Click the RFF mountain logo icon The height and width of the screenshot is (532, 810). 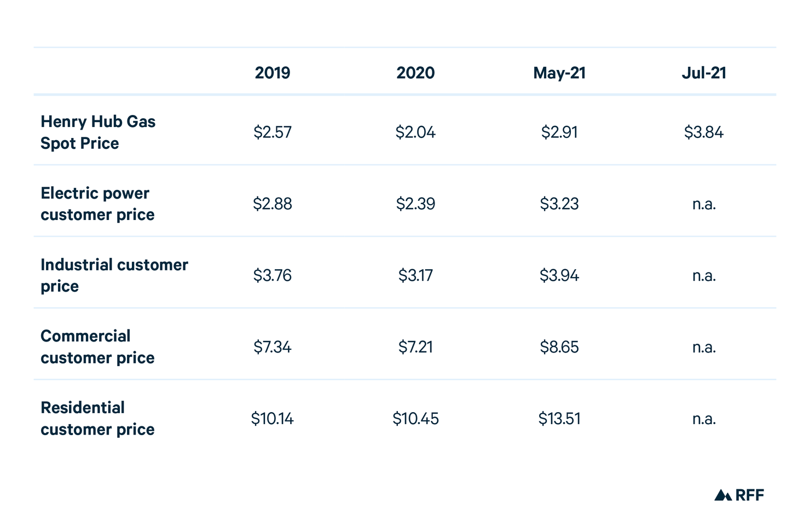click(723, 495)
